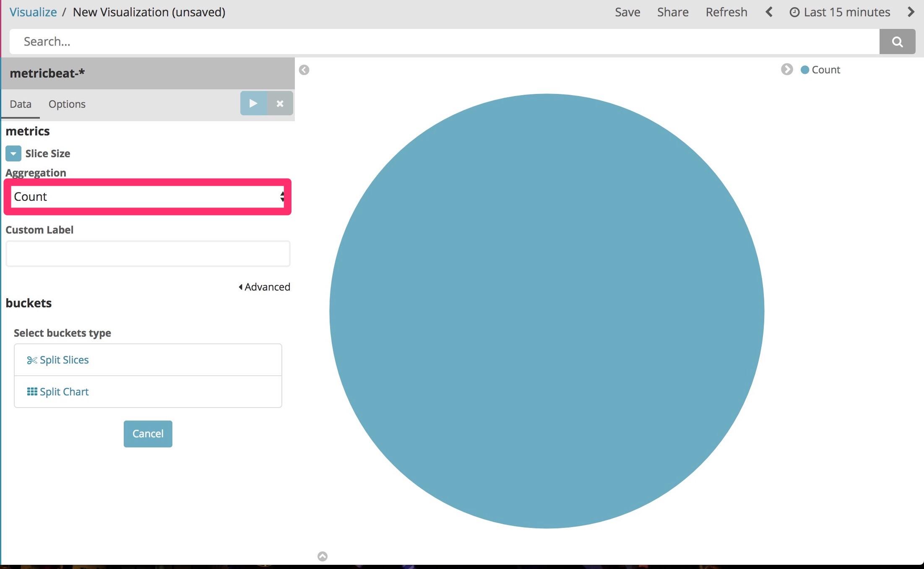Apply changes with the play button

(x=253, y=103)
